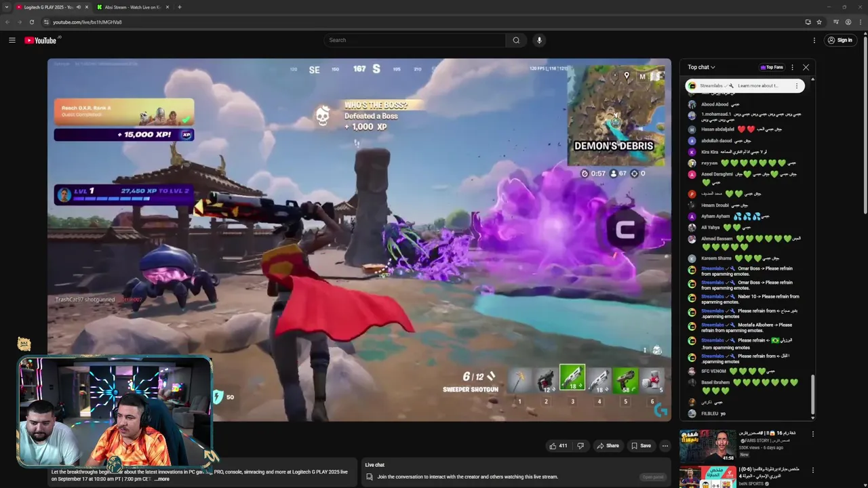Click 'Learn more about t...' pinned message

coord(757,85)
